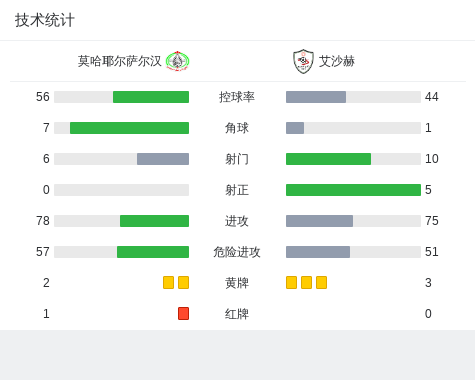Click the full green 射正 bar showing 5

click(x=353, y=190)
